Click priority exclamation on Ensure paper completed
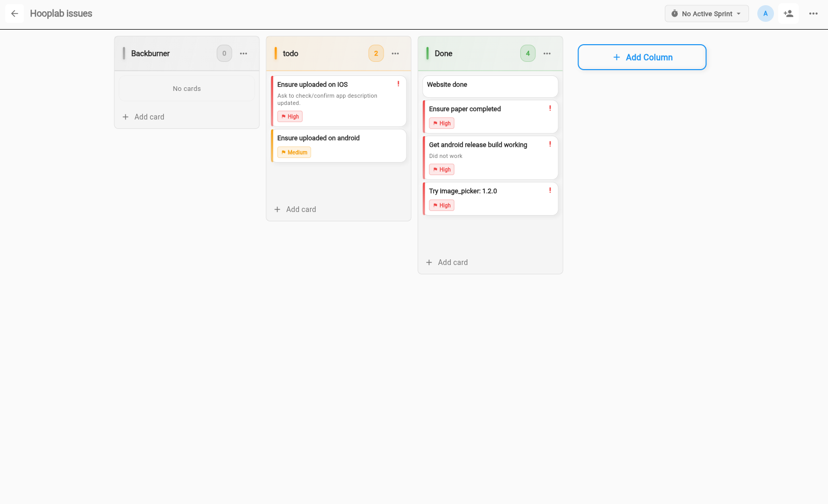The image size is (828, 504). pos(550,108)
